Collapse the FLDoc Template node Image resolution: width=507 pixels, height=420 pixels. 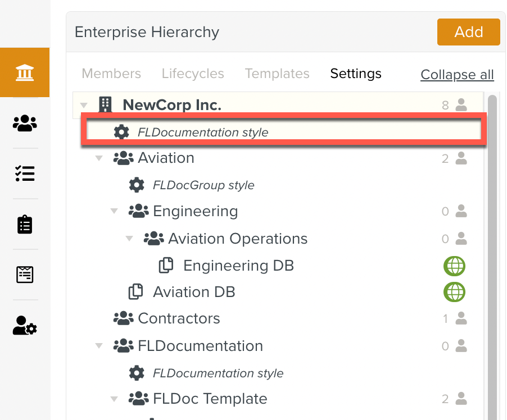pyautogui.click(x=115, y=399)
